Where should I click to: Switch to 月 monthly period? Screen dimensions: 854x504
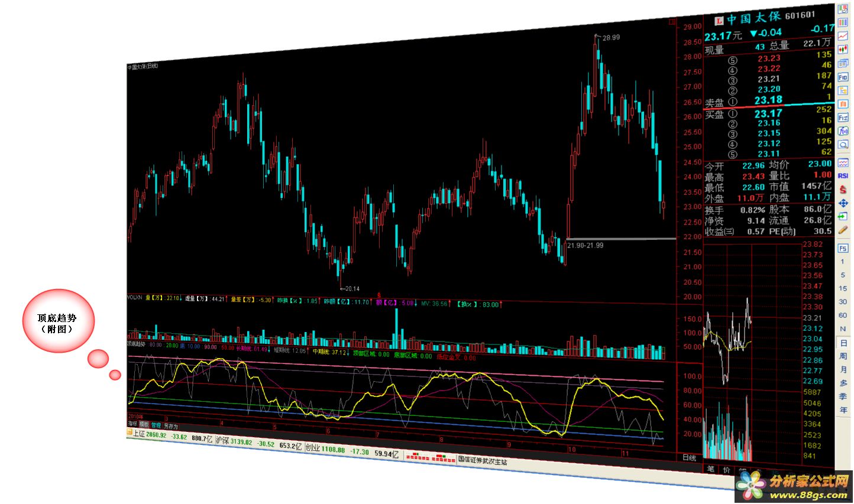pos(843,370)
